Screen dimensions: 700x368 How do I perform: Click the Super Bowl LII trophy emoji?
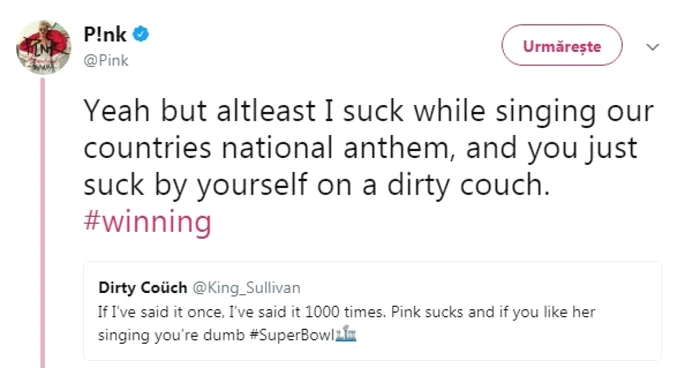346,335
